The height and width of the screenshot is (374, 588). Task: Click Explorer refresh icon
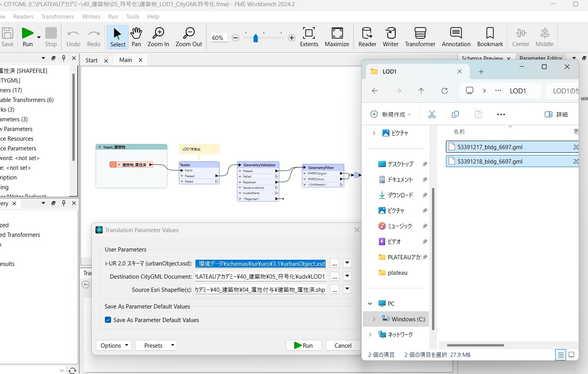click(x=445, y=91)
